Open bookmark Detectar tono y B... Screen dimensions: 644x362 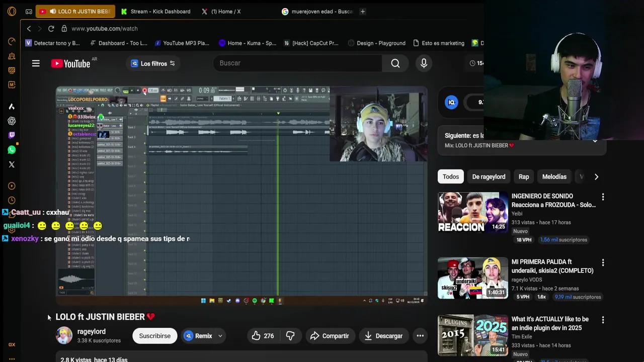(x=52, y=43)
